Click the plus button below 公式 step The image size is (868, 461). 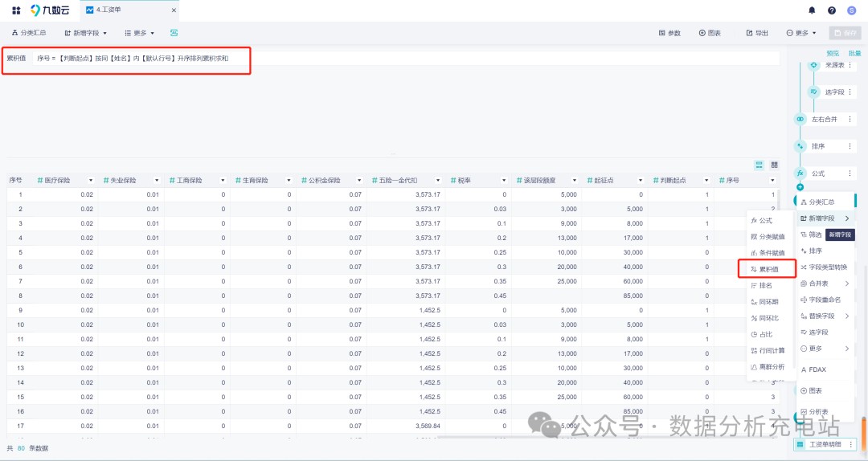click(800, 187)
